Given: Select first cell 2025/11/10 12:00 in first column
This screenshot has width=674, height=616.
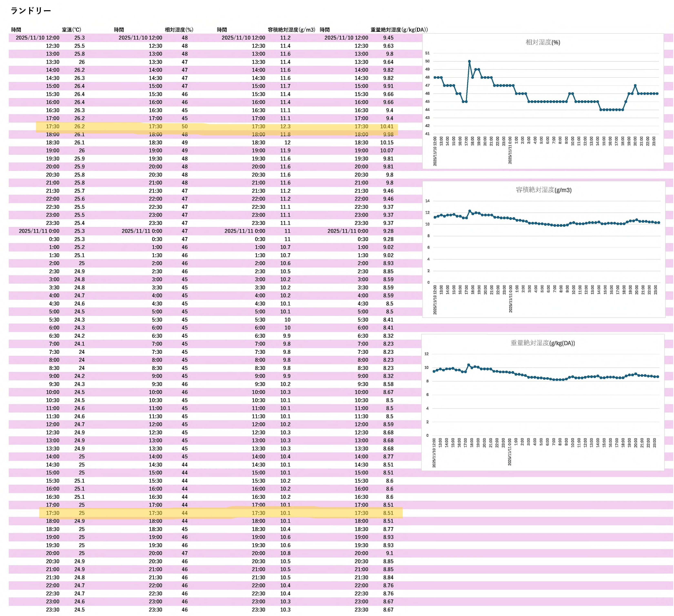Looking at the screenshot, I should (38, 38).
